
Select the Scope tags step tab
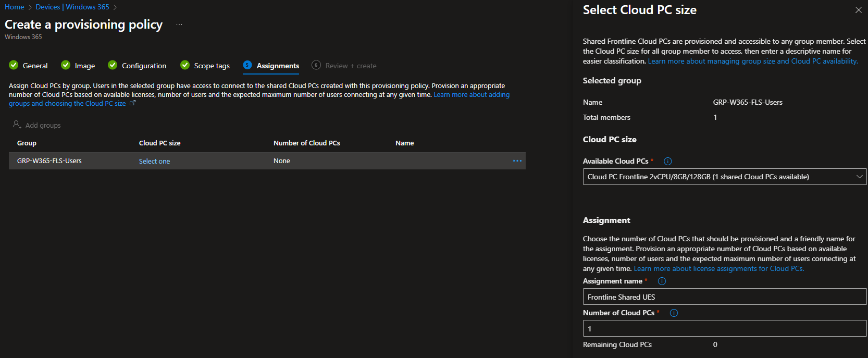tap(205, 66)
